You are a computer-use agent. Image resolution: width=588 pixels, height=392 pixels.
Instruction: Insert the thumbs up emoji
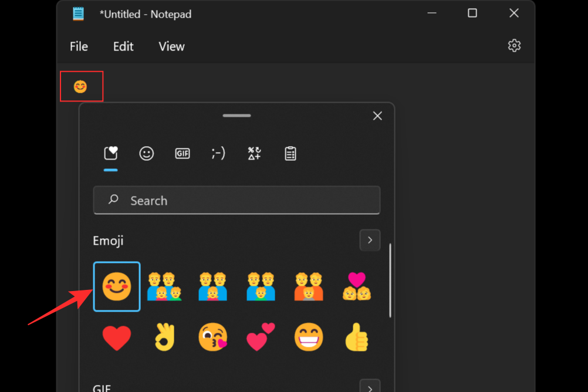[x=357, y=337]
